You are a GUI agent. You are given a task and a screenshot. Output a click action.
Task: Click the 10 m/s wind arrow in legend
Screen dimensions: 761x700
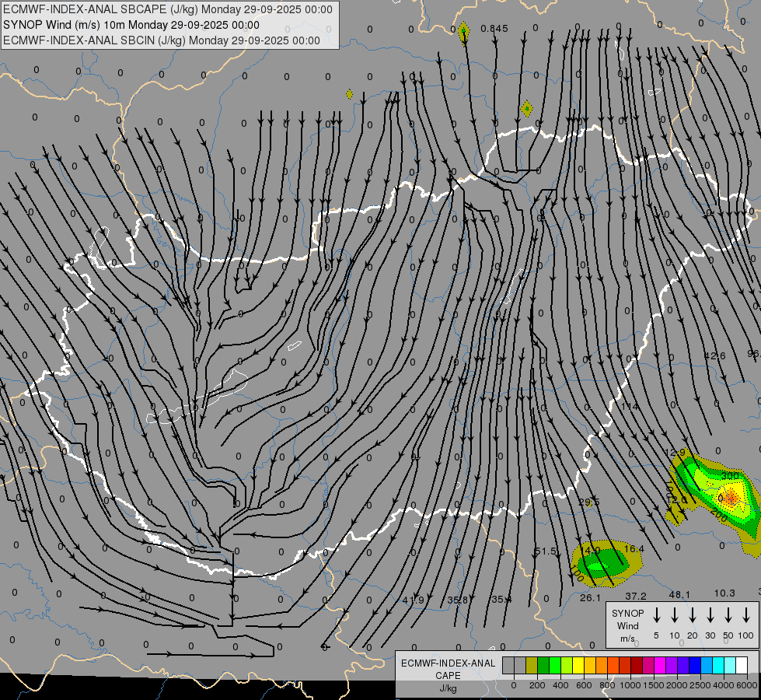point(674,615)
